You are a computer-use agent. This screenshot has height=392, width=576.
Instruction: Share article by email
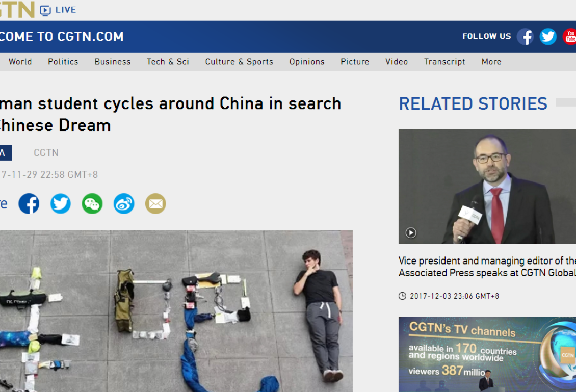click(x=155, y=203)
